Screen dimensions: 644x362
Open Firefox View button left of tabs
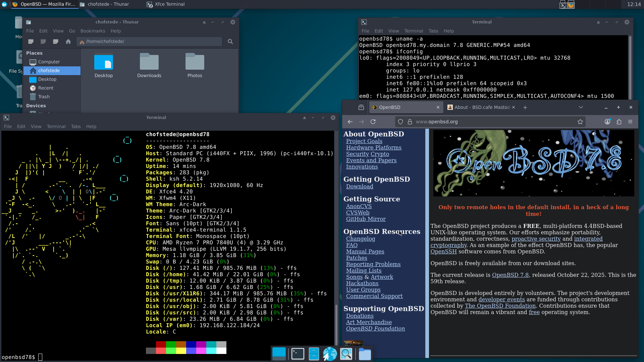[361, 107]
